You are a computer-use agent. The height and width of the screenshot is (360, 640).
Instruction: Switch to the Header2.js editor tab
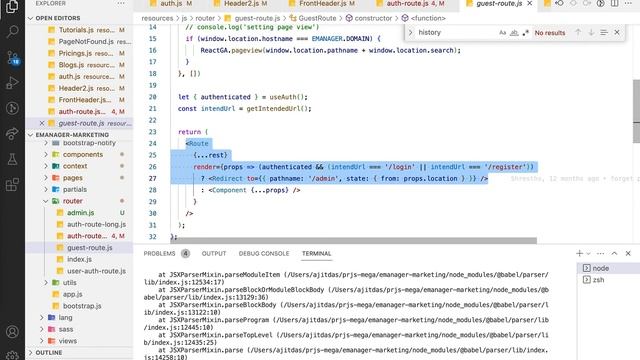tap(241, 3)
